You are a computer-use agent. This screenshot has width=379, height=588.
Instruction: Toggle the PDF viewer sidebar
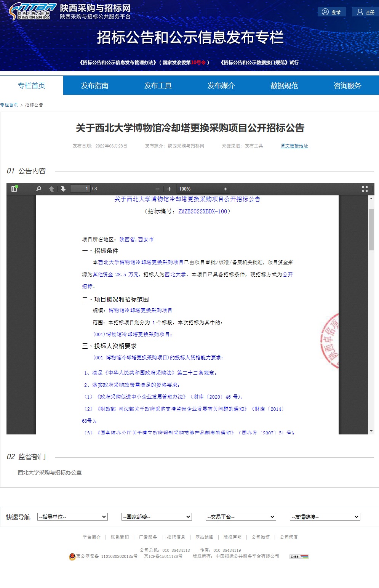pyautogui.click(x=14, y=189)
